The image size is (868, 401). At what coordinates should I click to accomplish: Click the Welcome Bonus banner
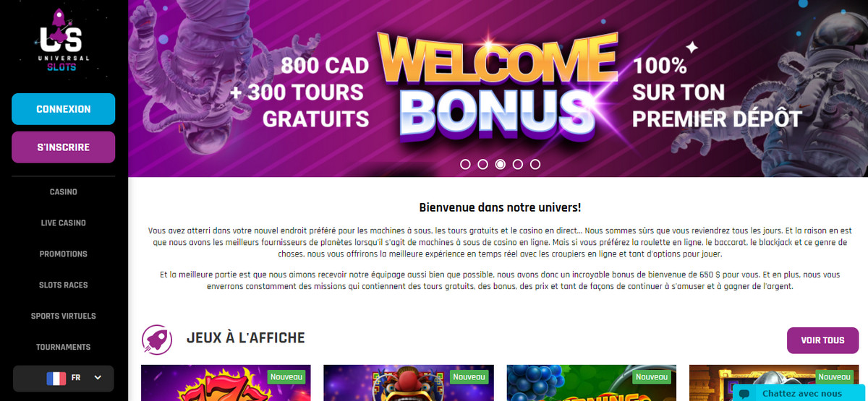[498, 88]
